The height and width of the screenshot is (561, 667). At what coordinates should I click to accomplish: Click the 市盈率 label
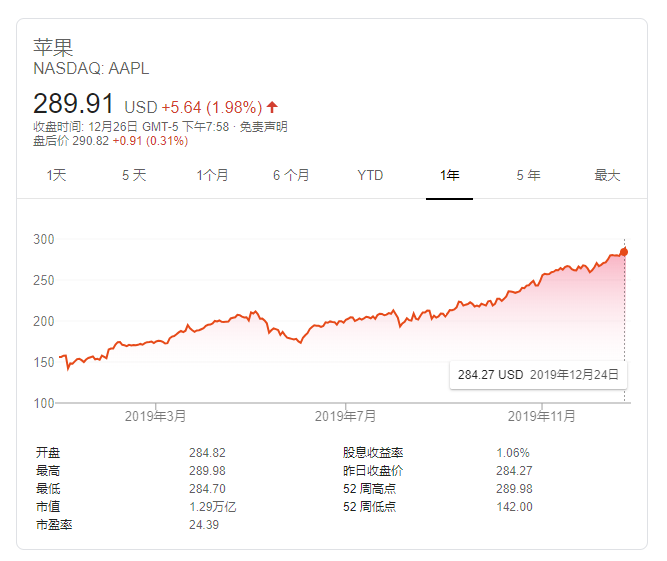(54, 525)
